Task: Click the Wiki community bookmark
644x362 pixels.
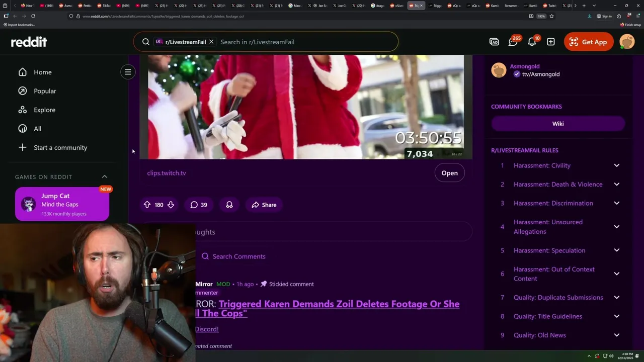Action: 558,124
